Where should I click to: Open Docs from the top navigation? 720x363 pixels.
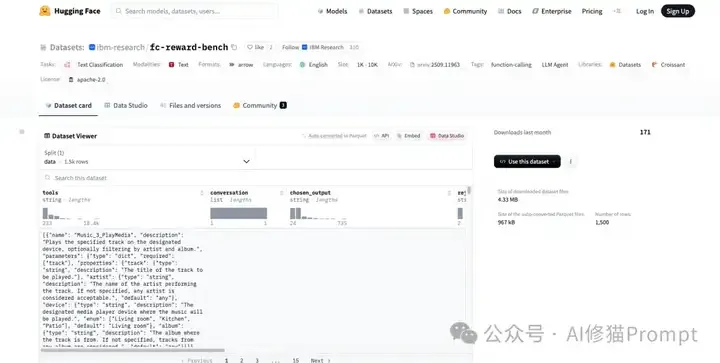(x=510, y=11)
